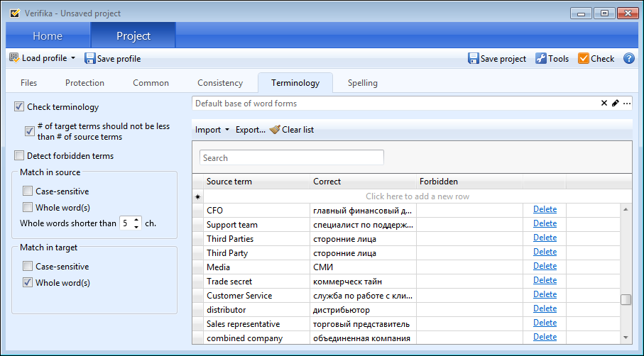Sort by Forbidden column header

pos(469,182)
